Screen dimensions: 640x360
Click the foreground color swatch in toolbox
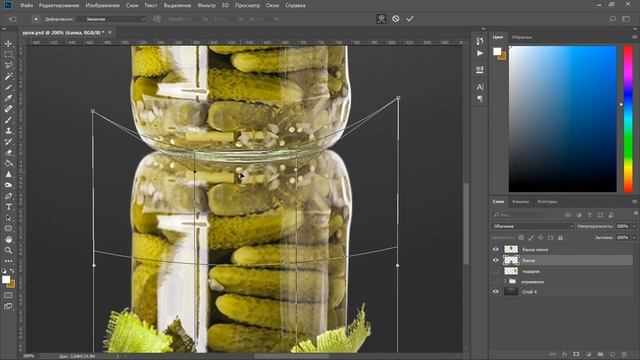6,280
